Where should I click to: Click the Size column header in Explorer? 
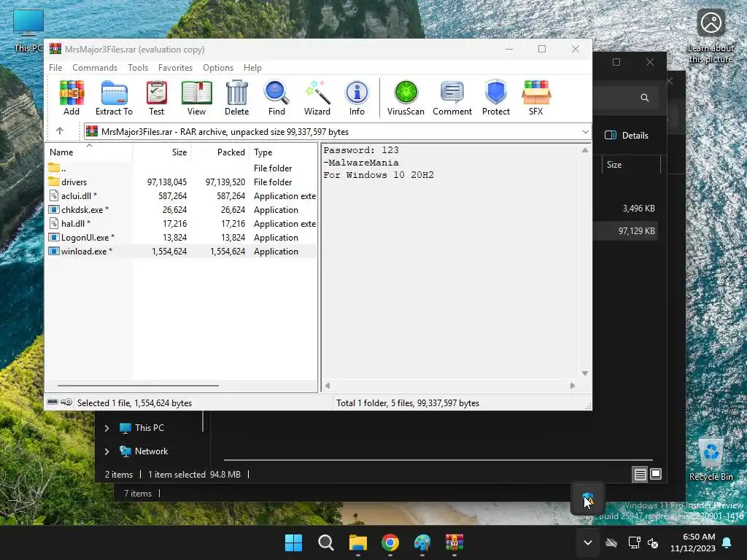tap(631, 165)
